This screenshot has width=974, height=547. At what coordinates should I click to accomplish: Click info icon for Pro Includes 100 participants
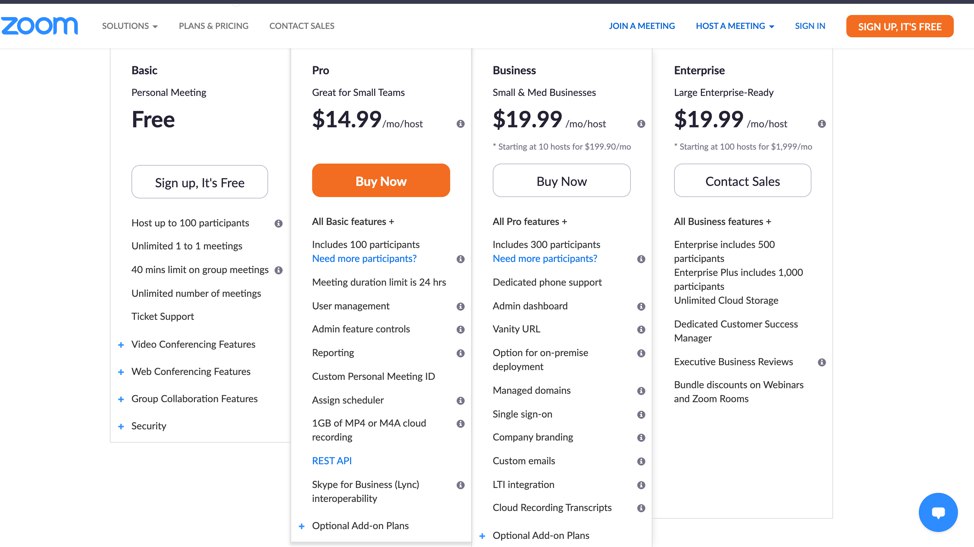tap(460, 259)
